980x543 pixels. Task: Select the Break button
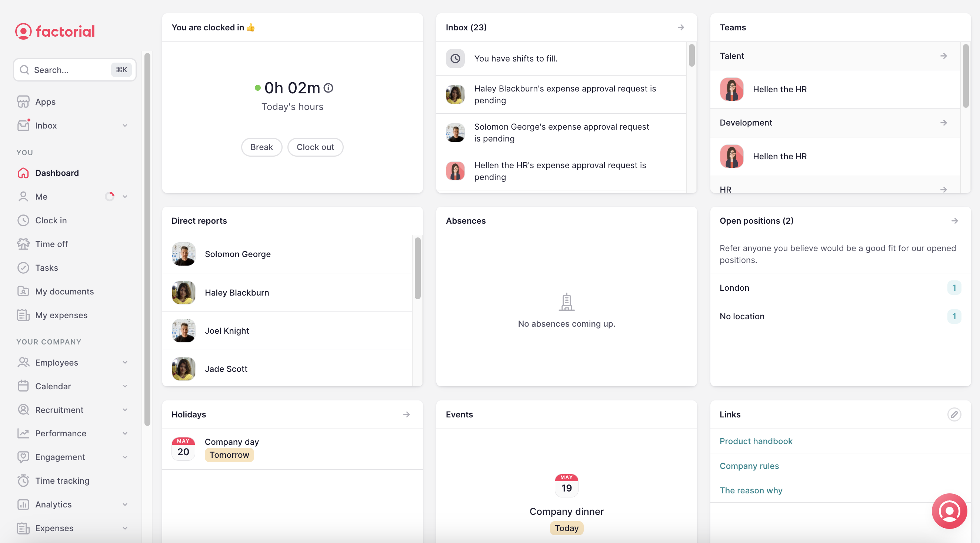261,147
